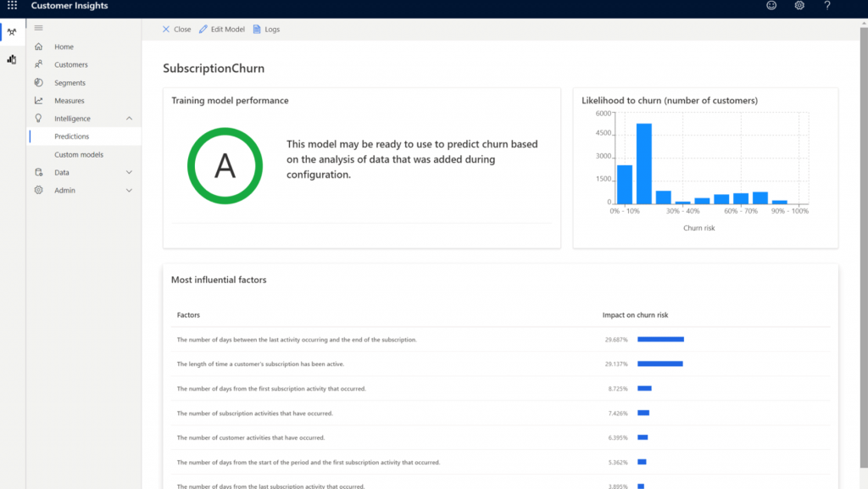Select the engagement insights chart icon in rail

pos(12,59)
